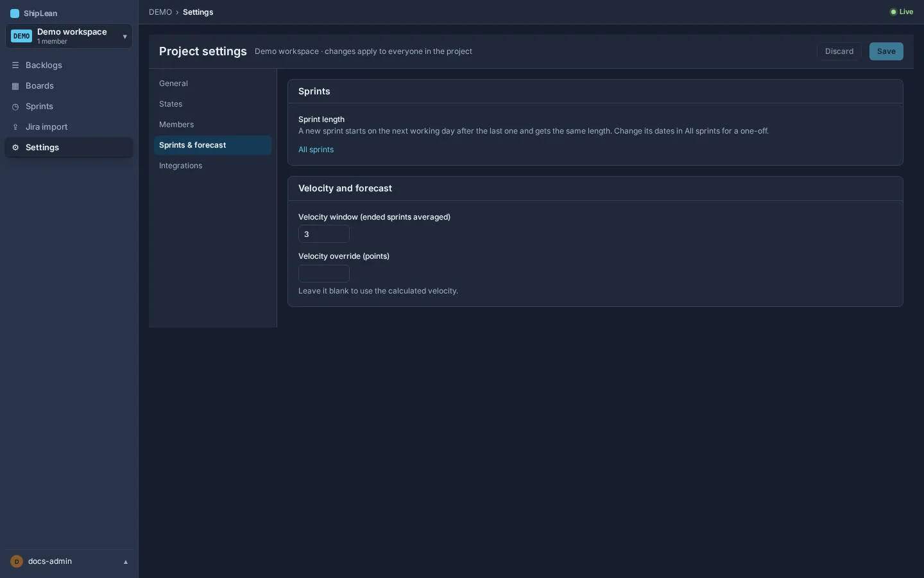This screenshot has width=924, height=578.
Task: Click the green Live status indicator
Action: [x=902, y=12]
